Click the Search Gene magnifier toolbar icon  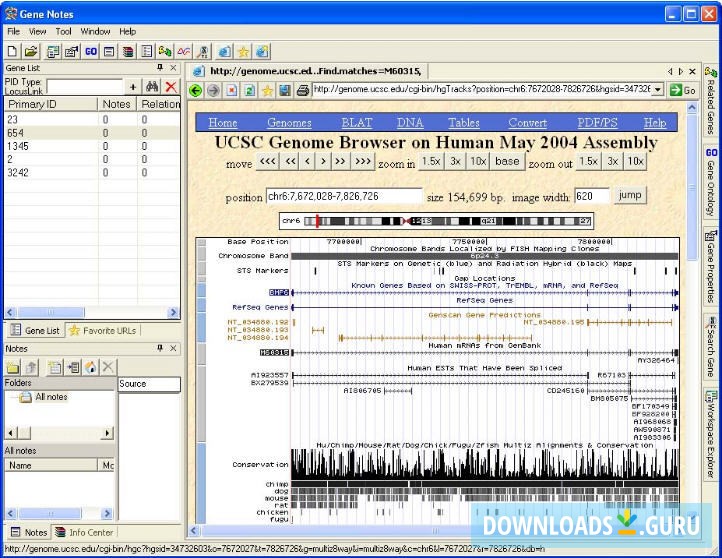[x=203, y=51]
